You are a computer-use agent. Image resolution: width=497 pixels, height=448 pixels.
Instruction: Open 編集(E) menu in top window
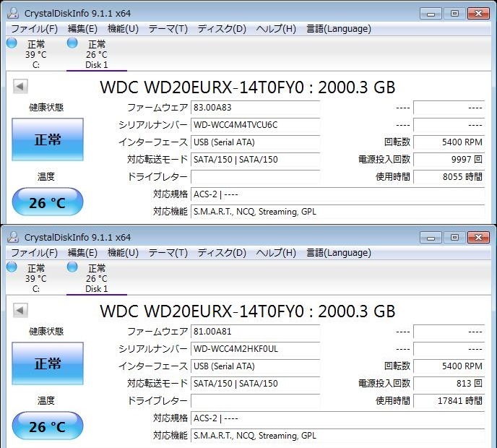82,29
